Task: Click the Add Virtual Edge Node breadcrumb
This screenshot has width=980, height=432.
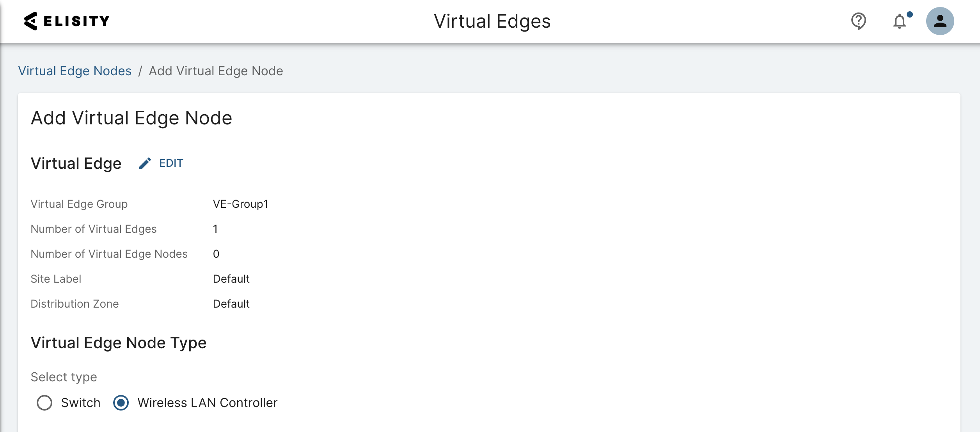Action: pyautogui.click(x=216, y=71)
